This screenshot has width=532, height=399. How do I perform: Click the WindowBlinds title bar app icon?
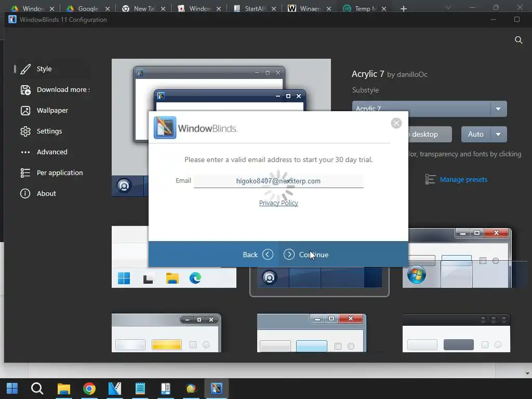(x=12, y=19)
